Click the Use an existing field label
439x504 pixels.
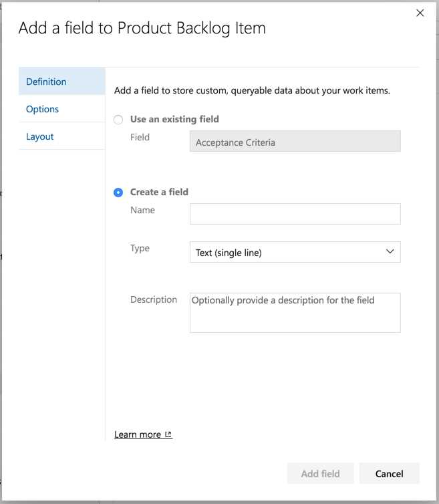pyautogui.click(x=174, y=119)
